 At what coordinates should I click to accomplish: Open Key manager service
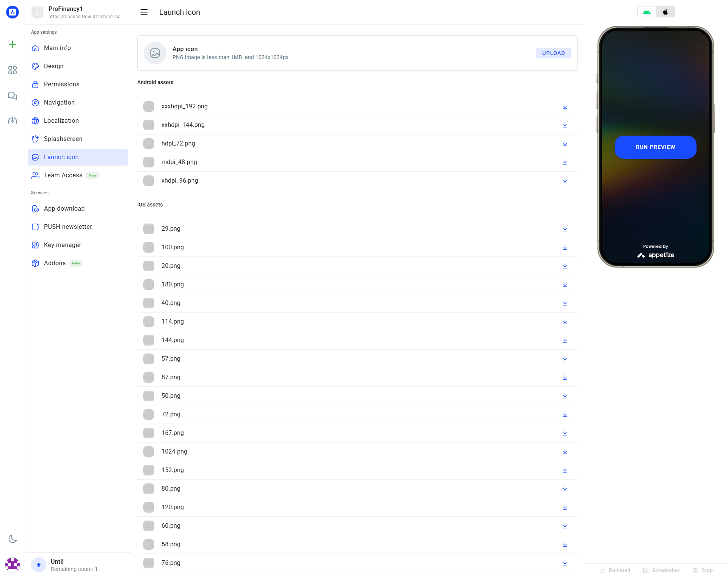tap(78, 245)
